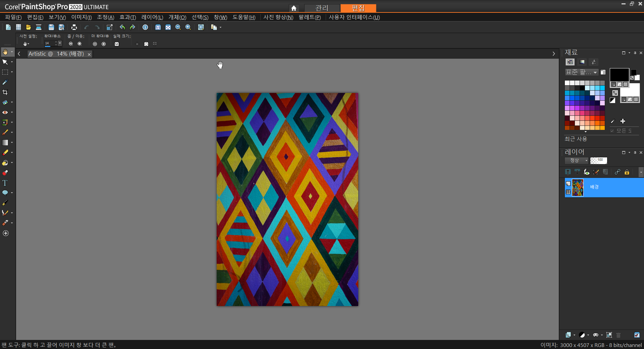Click the add tools plus button

click(x=6, y=233)
